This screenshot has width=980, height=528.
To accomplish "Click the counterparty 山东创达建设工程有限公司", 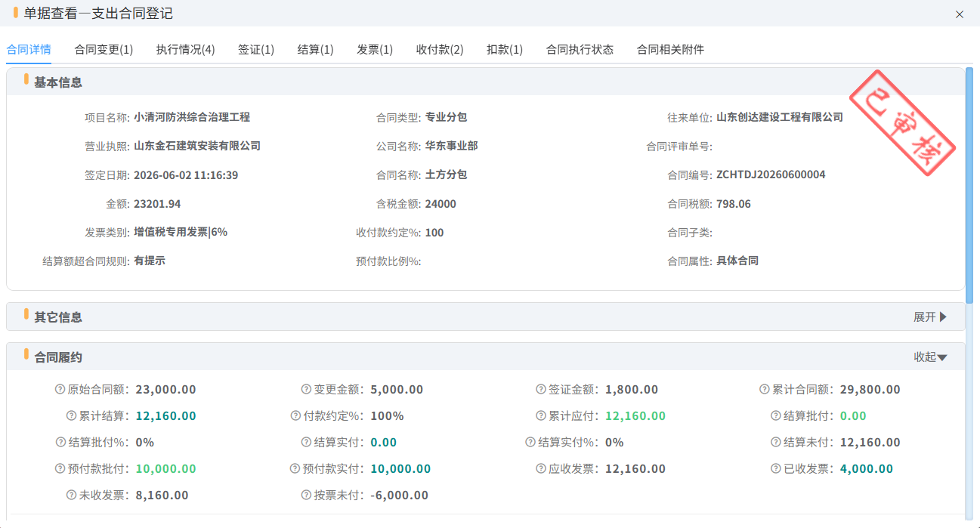I will [x=780, y=117].
